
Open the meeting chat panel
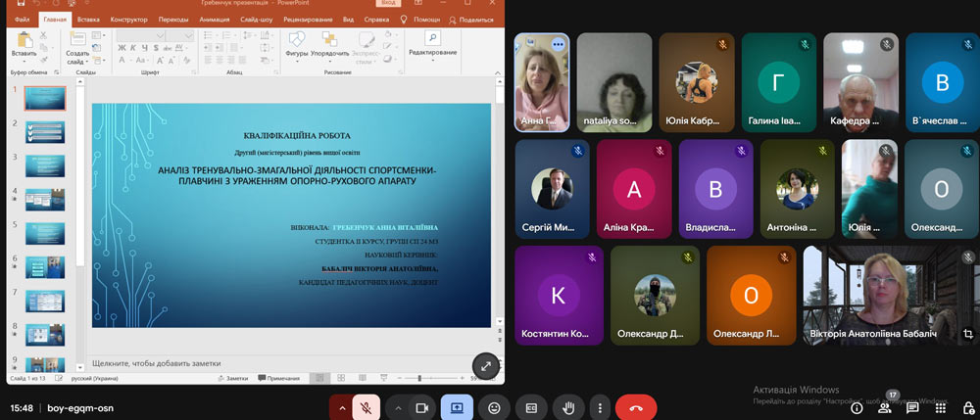(x=912, y=407)
